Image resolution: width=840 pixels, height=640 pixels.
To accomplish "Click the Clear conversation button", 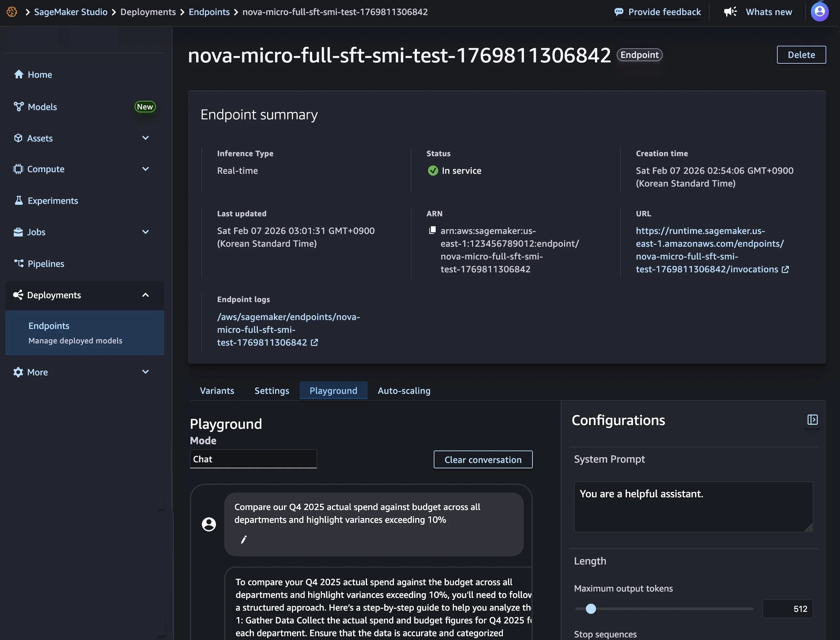I will tap(483, 460).
